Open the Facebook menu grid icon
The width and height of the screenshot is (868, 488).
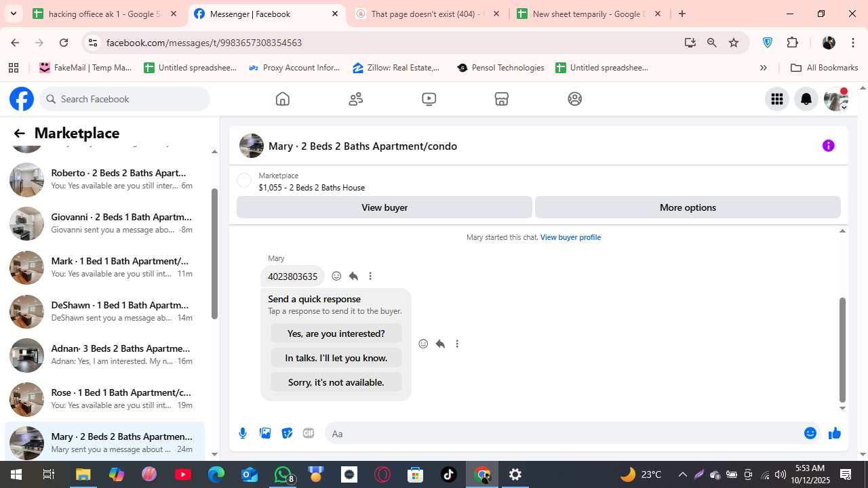coord(776,99)
